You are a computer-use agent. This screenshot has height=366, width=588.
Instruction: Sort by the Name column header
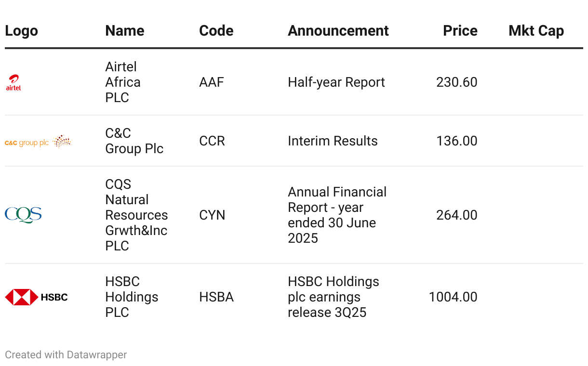pos(124,31)
